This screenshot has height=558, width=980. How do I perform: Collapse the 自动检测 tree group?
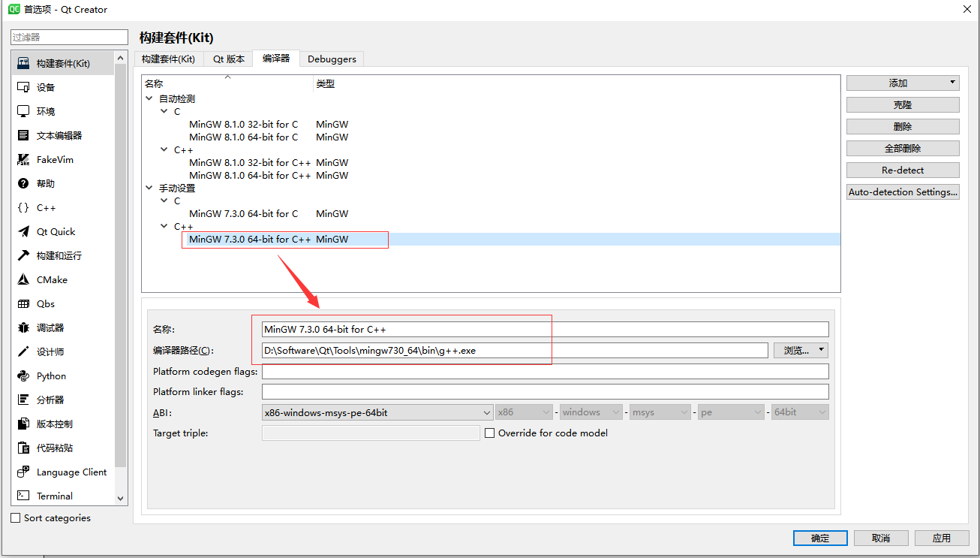[x=149, y=98]
